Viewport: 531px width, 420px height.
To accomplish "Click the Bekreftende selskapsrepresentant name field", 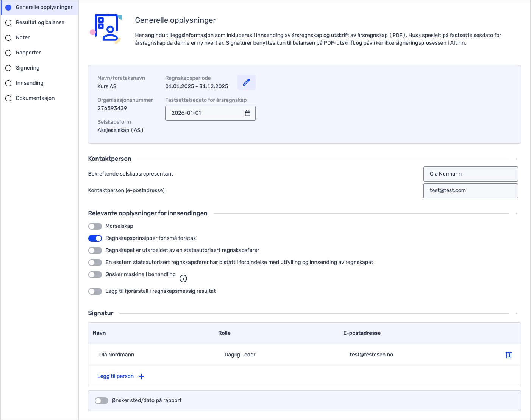I will pos(470,174).
